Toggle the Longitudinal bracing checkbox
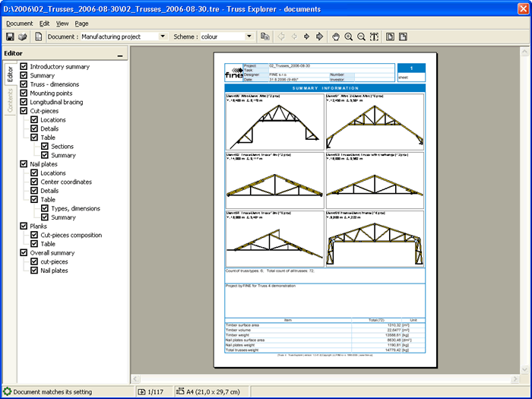The width and height of the screenshot is (532, 399). (x=24, y=102)
